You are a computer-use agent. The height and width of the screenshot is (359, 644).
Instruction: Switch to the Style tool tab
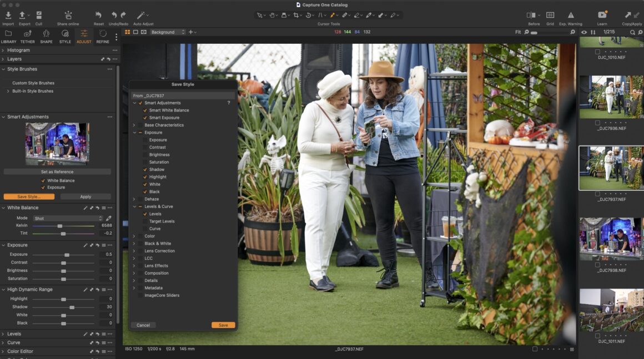coord(65,37)
